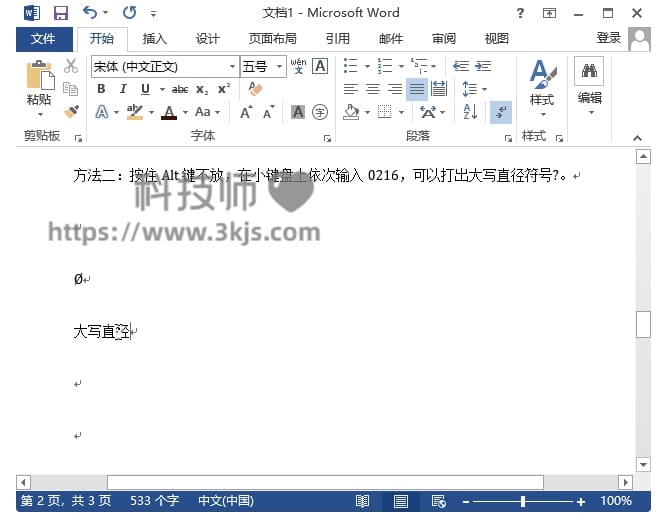
Task: Click the Enclose Characters circle icon
Action: [320, 112]
